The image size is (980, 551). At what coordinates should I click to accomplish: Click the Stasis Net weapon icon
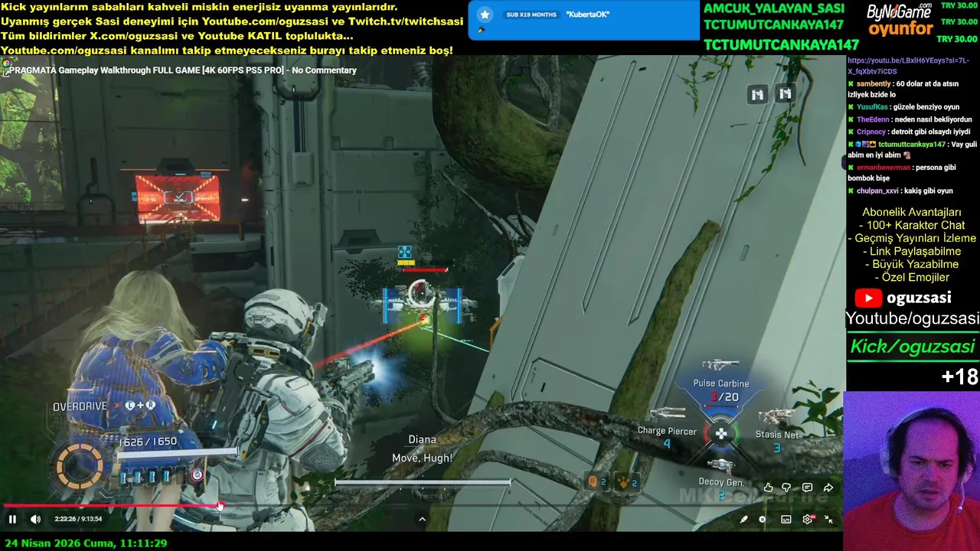click(776, 417)
